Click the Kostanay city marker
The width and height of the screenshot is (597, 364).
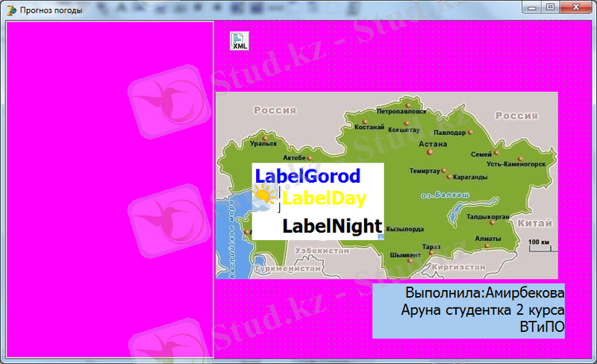click(366, 122)
